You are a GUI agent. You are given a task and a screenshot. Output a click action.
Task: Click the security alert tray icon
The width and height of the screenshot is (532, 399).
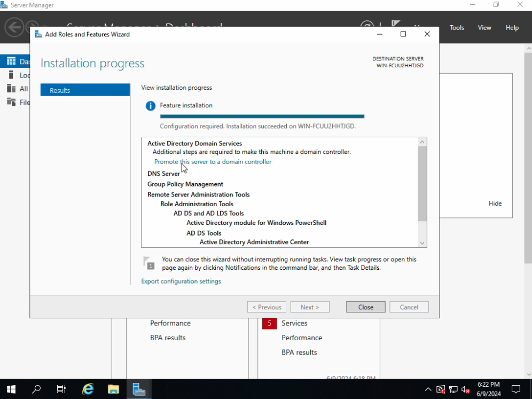[440, 389]
